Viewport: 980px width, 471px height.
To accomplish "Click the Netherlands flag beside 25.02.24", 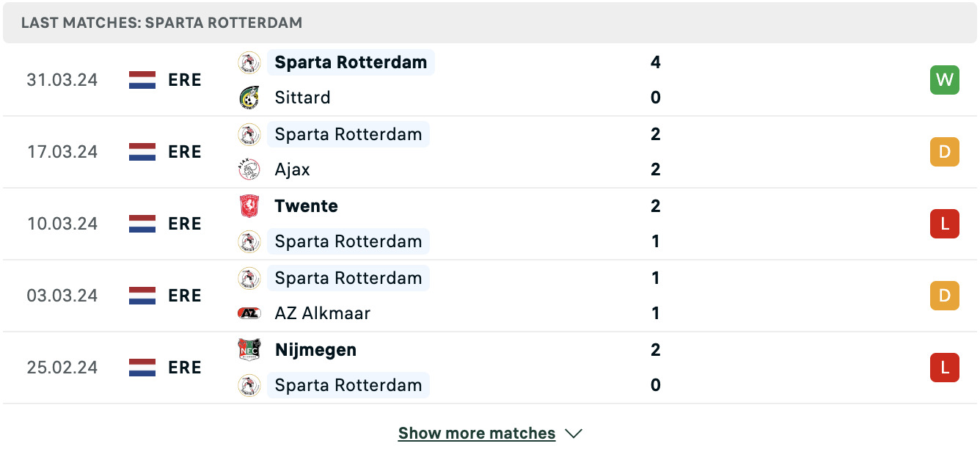I will 142,368.
